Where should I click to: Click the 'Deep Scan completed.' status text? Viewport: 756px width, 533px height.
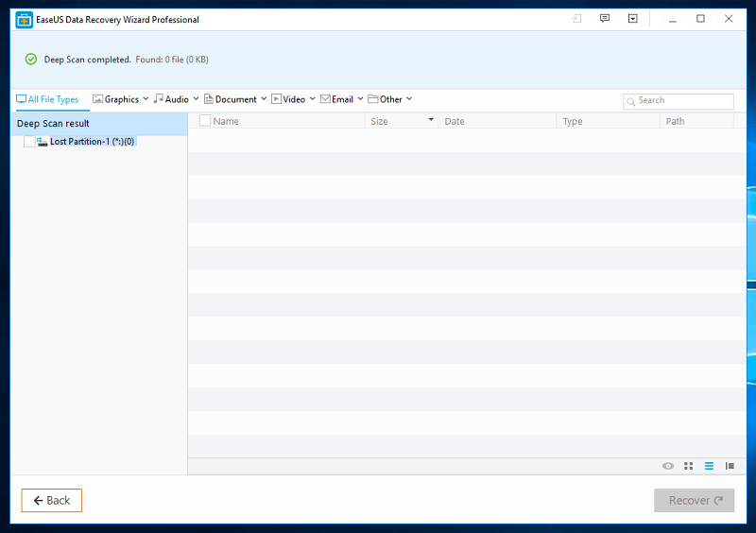(x=88, y=60)
